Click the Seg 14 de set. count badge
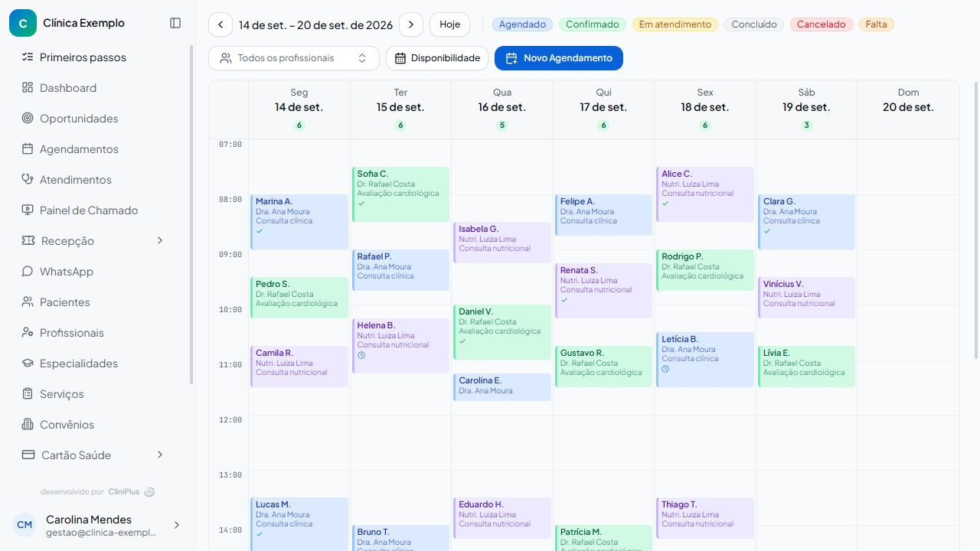The image size is (980, 551). point(299,126)
